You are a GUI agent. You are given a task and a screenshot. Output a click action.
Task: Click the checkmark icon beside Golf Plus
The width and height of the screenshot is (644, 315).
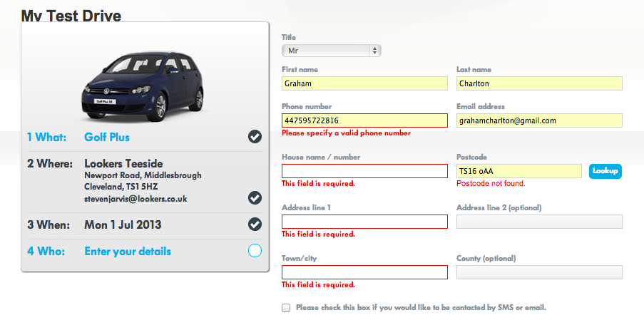coord(255,137)
